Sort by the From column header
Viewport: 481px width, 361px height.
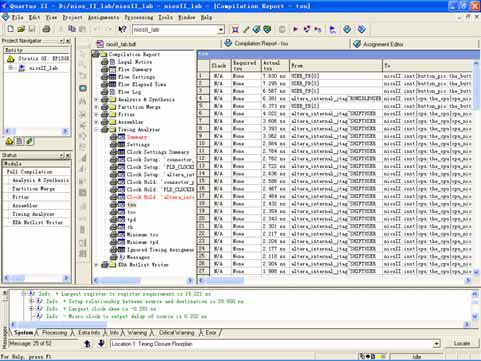click(336, 65)
